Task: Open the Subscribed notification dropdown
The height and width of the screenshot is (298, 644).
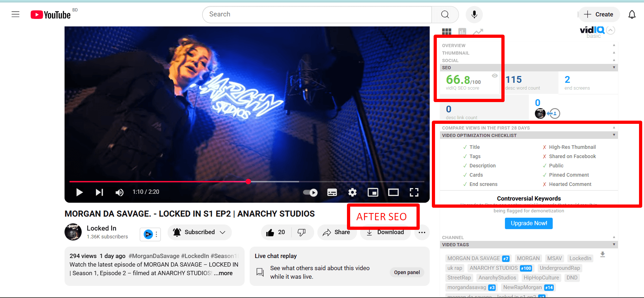Action: tap(199, 232)
